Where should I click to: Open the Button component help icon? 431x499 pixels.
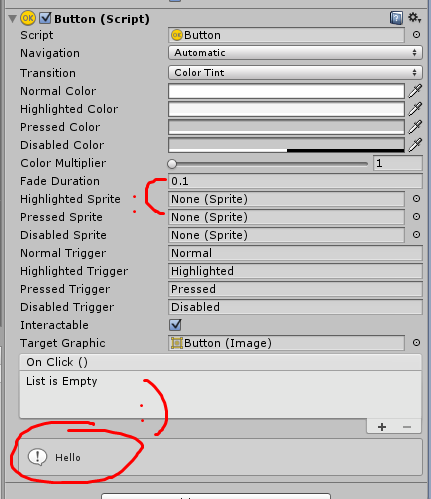point(396,18)
